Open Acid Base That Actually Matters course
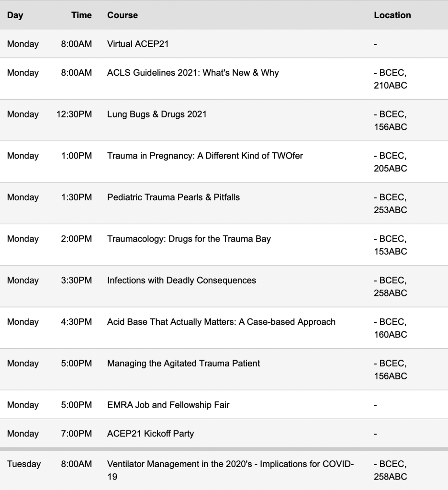Image resolution: width=448 pixels, height=490 pixels. (221, 322)
